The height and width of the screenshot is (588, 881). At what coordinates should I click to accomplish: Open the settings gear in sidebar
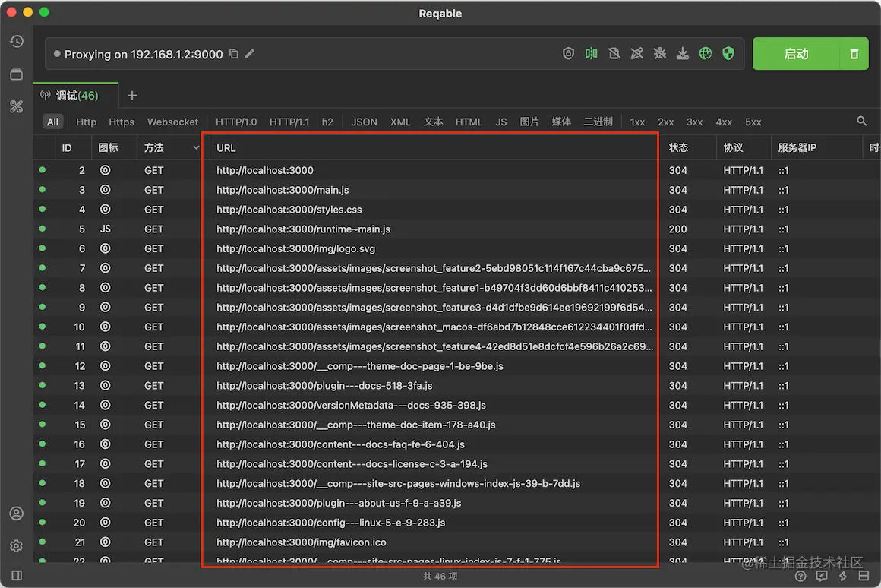pyautogui.click(x=16, y=546)
